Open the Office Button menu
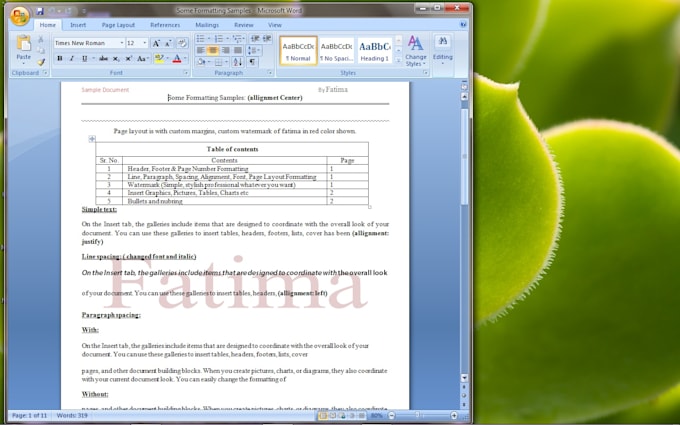This screenshot has width=680, height=425. (20, 16)
